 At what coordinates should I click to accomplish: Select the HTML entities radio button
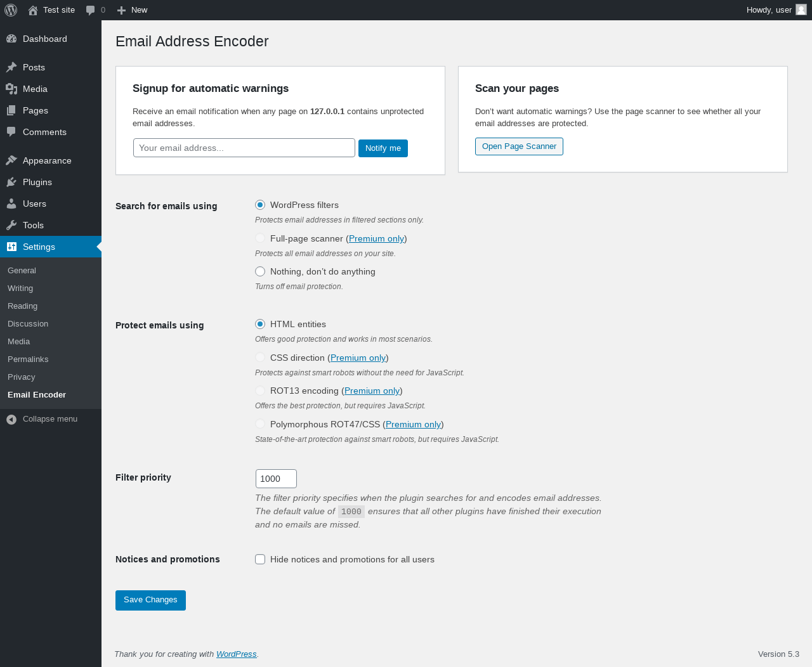tap(260, 324)
